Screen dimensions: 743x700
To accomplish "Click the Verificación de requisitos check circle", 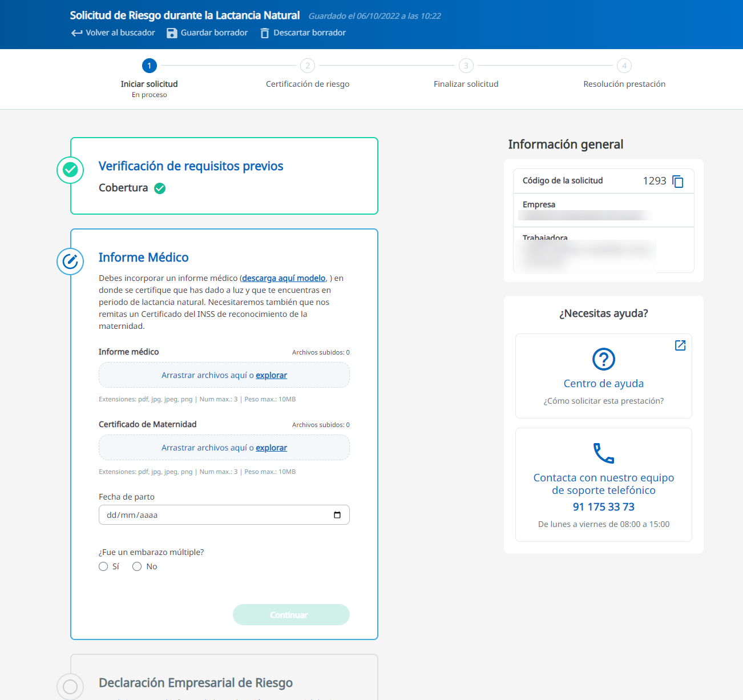I will coord(70,170).
